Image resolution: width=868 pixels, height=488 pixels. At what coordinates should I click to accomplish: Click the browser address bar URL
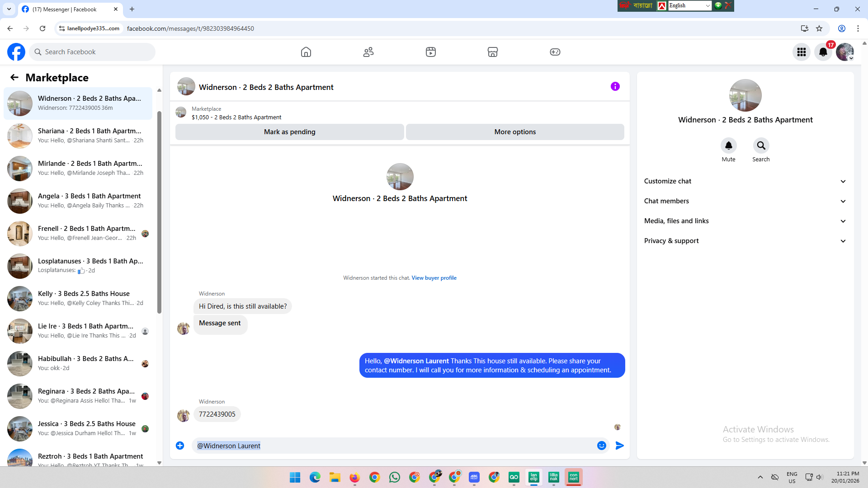(x=190, y=28)
